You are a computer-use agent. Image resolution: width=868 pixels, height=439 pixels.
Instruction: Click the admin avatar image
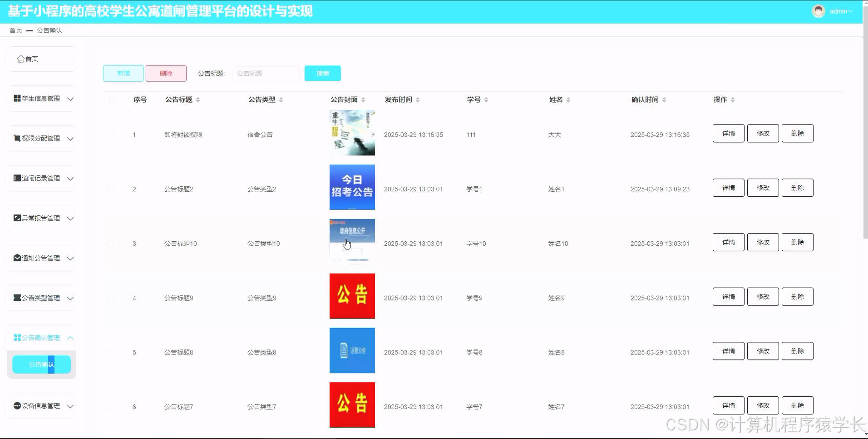pyautogui.click(x=818, y=11)
